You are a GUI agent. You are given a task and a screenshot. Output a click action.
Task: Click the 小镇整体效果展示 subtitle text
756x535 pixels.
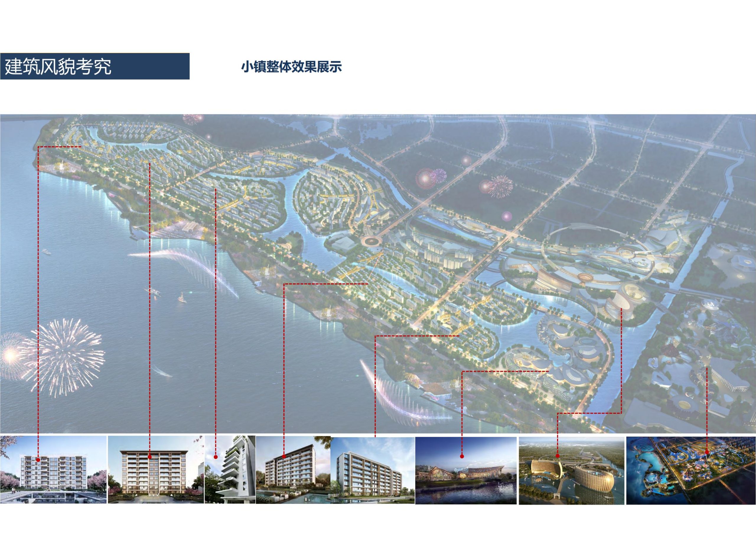click(291, 67)
